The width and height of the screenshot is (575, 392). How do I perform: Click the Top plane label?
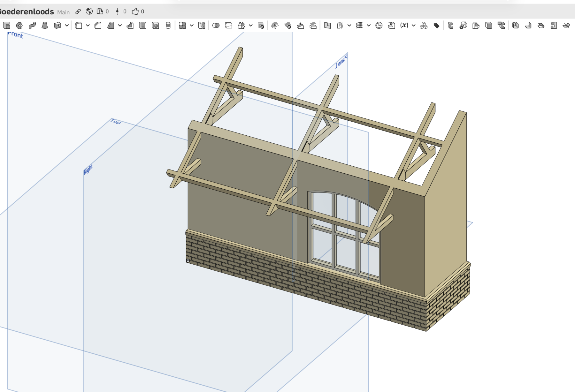pos(115,122)
